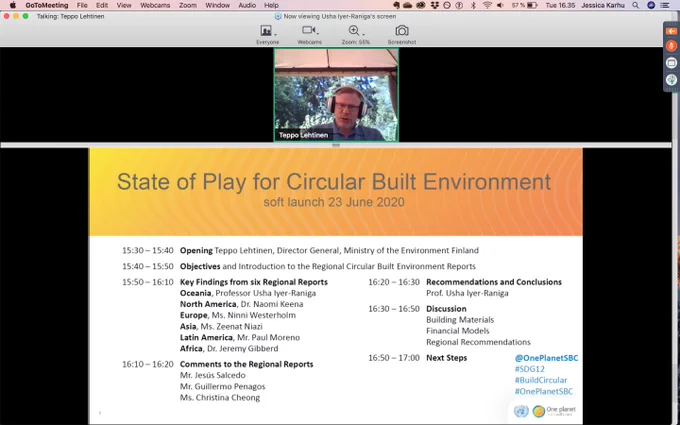Open the Webcams menu in menu bar
The width and height of the screenshot is (680, 425).
[x=152, y=5]
